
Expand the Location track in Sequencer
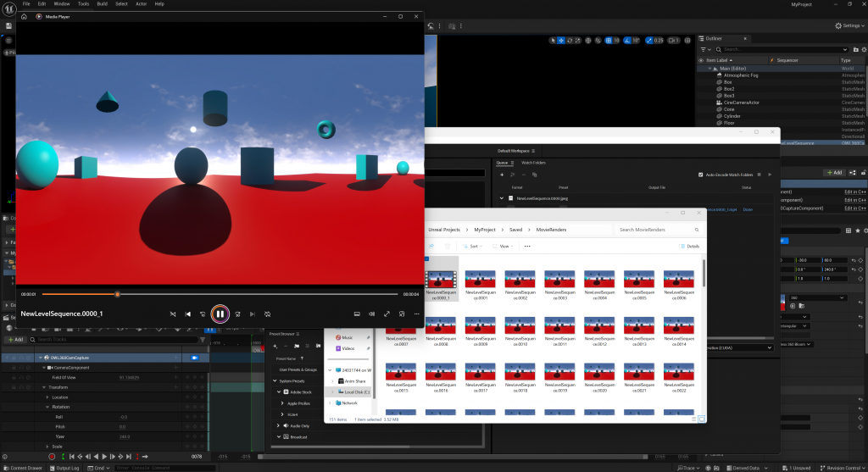click(47, 397)
